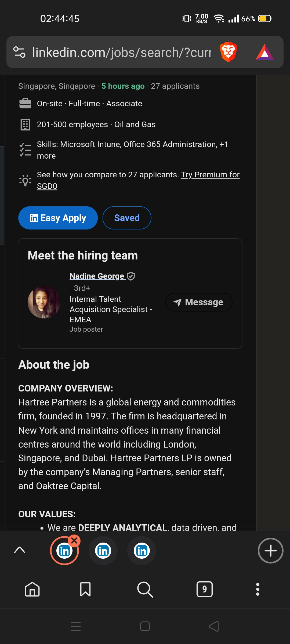Tap the linkedin.com URL address field
Screen dimensions: 290x644
tap(121, 52)
